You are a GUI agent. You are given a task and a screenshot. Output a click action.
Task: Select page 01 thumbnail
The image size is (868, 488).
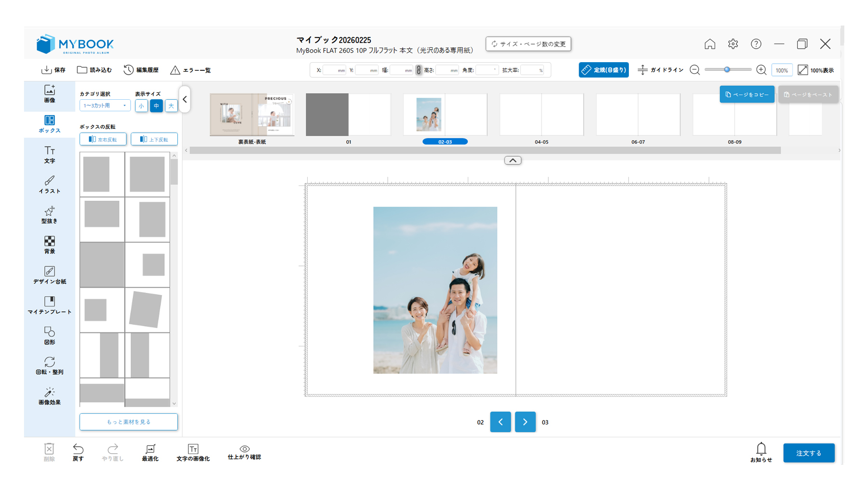pyautogui.click(x=348, y=115)
